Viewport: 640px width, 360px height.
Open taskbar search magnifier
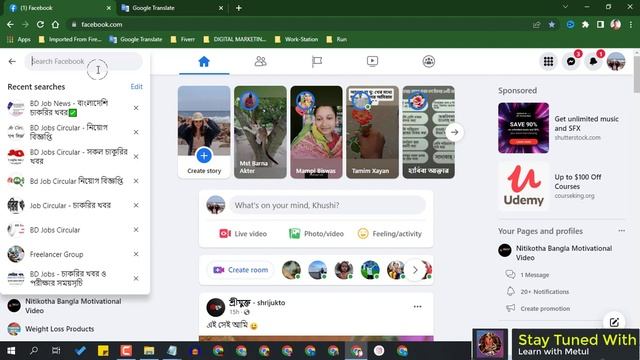point(34,351)
